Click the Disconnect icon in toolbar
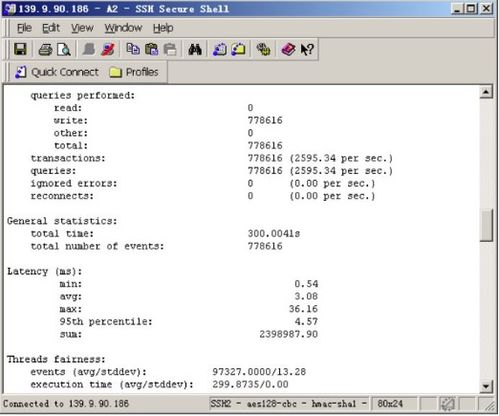 (108, 49)
